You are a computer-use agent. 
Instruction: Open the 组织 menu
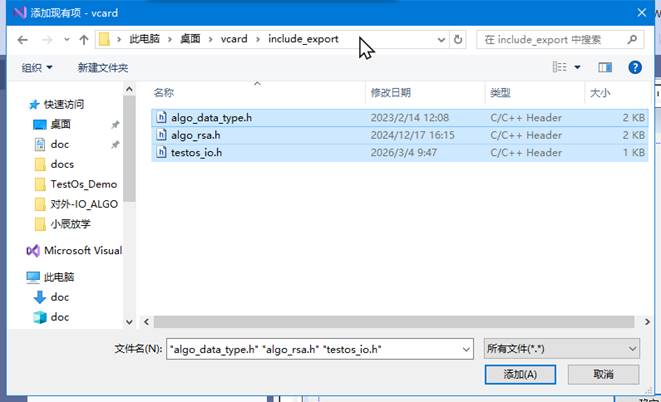(x=37, y=68)
